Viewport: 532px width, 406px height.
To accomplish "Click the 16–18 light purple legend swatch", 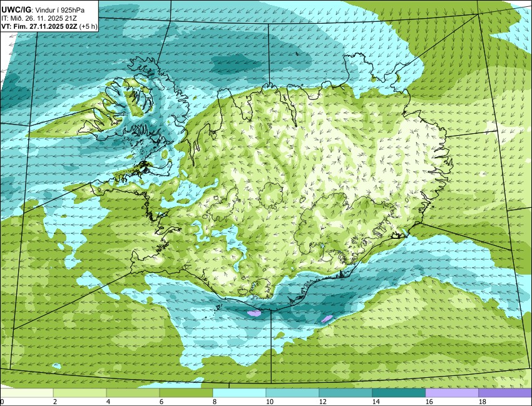I will coord(452,393).
